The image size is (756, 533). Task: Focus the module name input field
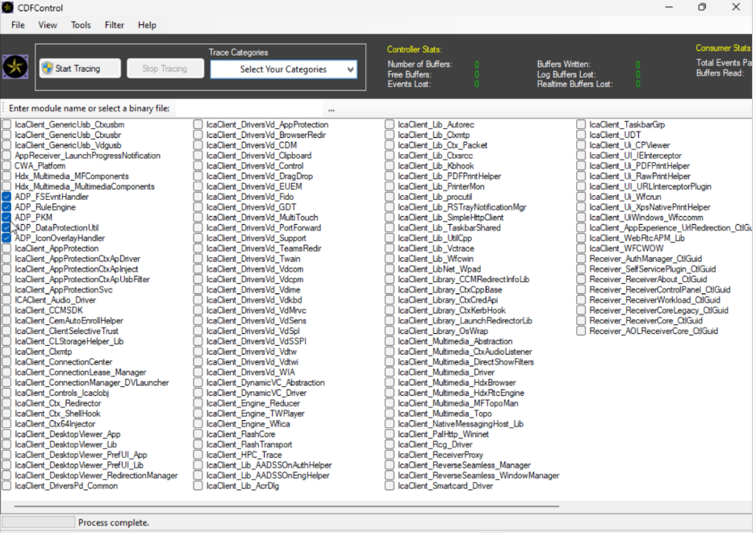[242, 109]
